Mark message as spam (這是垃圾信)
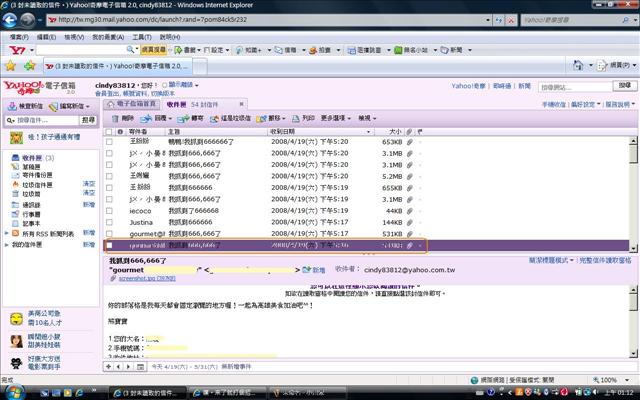The width and height of the screenshot is (640, 400). click(230, 118)
